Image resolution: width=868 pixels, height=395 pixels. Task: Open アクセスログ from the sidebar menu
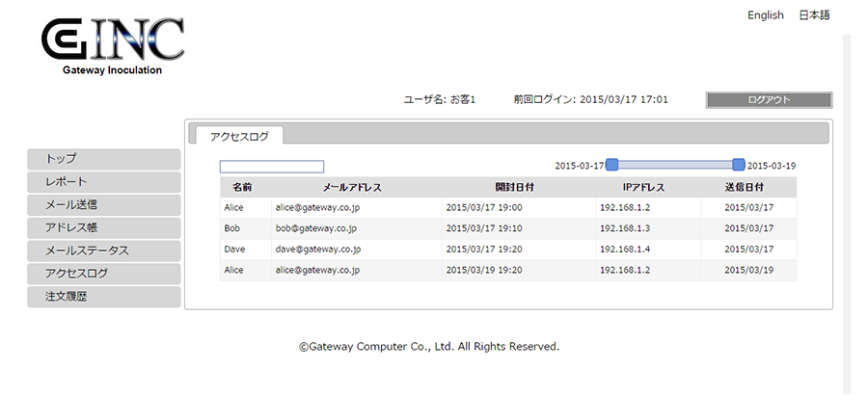(104, 275)
